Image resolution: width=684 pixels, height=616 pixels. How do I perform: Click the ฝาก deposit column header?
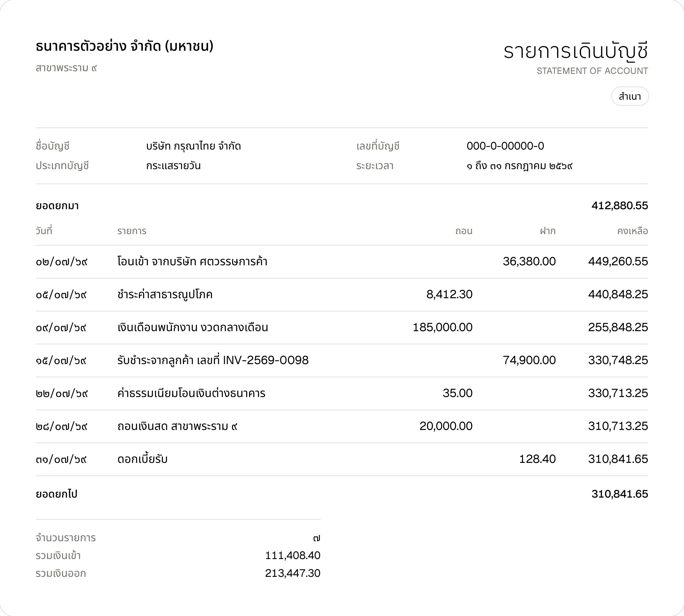coord(547,231)
